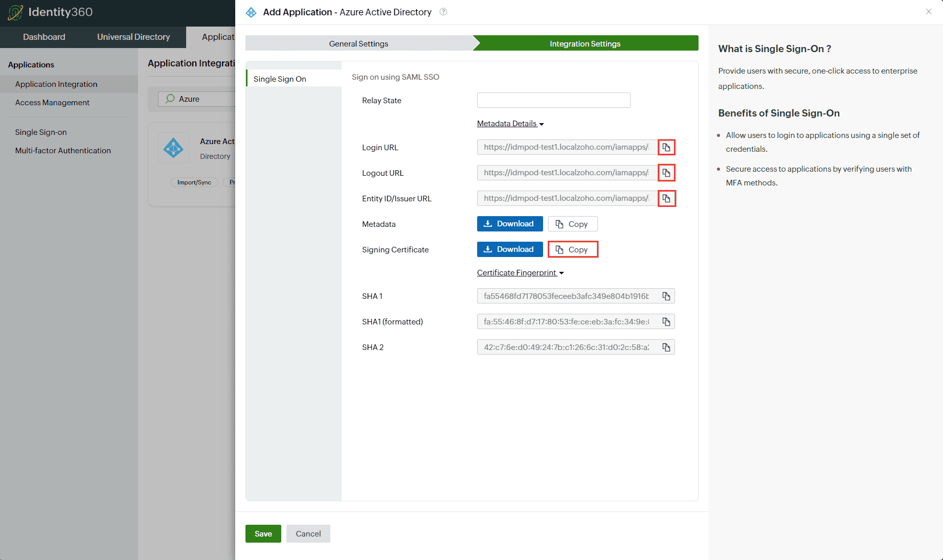Cancel adding the application
Image resolution: width=943 pixels, height=560 pixels.
[x=308, y=533]
